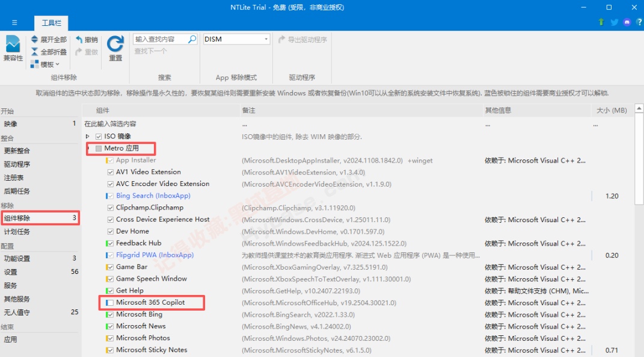Uncheck Microsoft Photos component

pyautogui.click(x=111, y=338)
